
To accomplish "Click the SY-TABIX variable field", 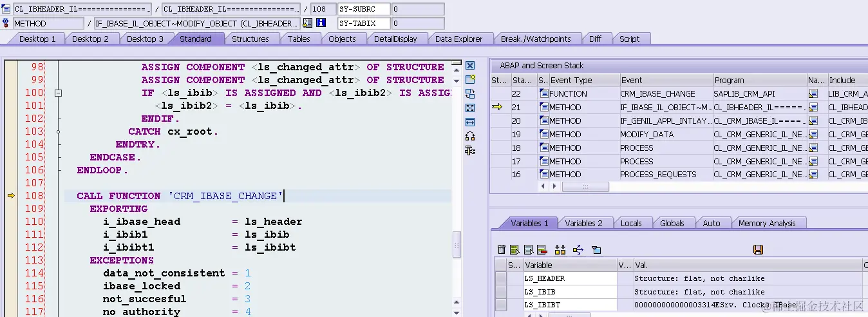I will coord(364,23).
